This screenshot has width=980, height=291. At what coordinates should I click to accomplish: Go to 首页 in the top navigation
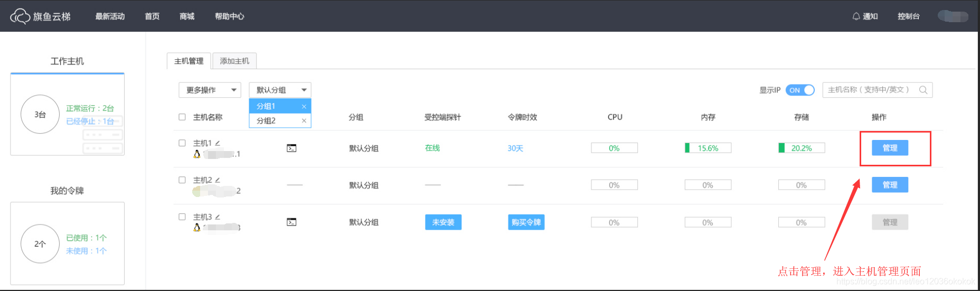click(152, 16)
